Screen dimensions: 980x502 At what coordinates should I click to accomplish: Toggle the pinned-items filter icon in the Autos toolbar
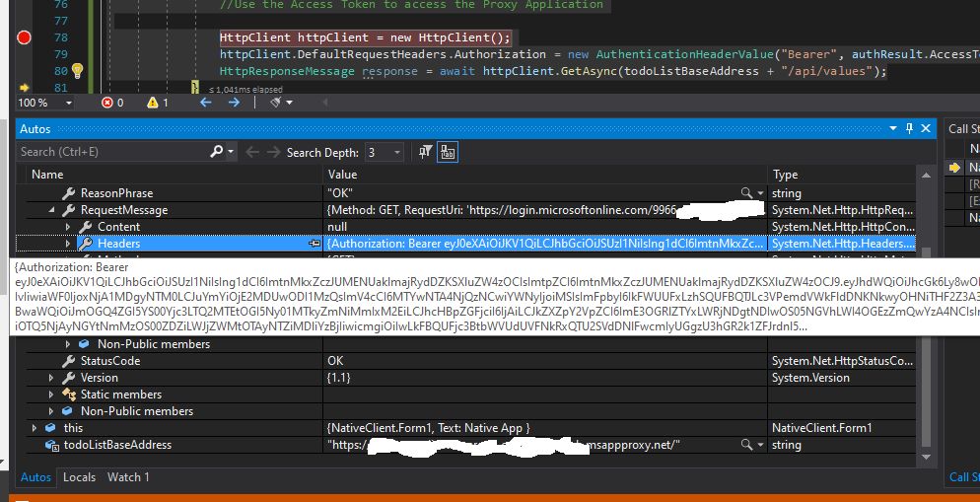pos(426,151)
